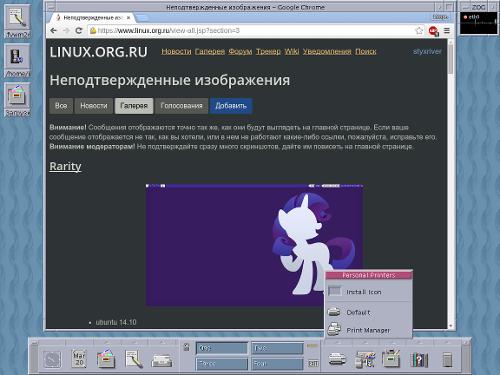Click the user button atop Chrome tabs
The width and height of the screenshot is (500, 375).
440,17
